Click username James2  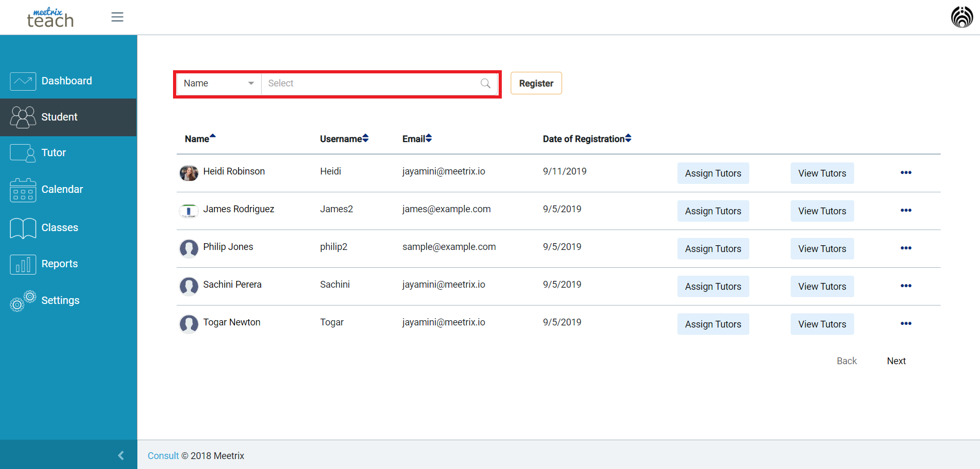click(x=336, y=209)
